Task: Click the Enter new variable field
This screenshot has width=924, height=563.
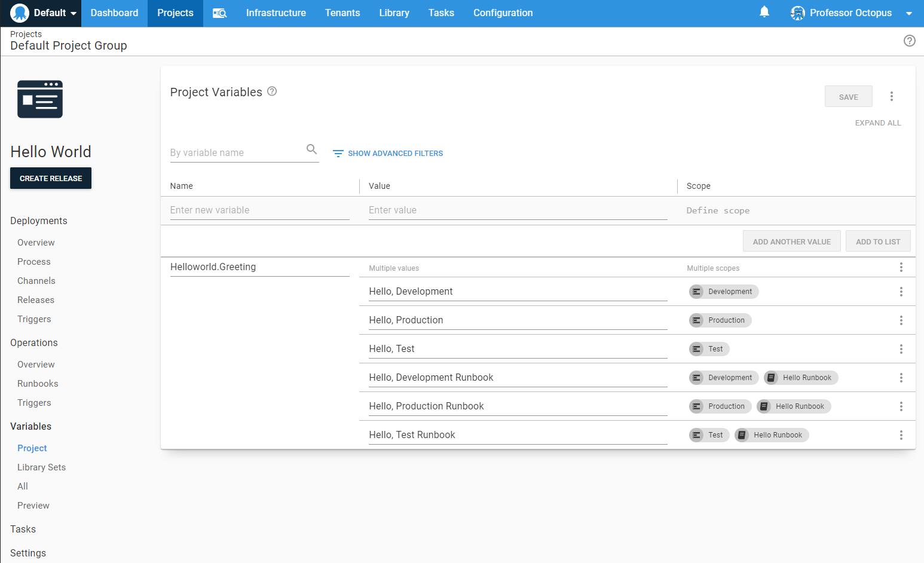Action: point(259,210)
